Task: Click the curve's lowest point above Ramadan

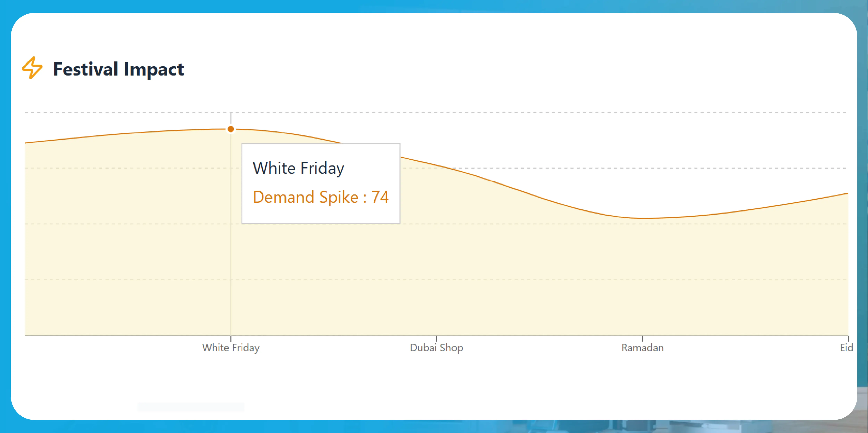Action: tap(643, 218)
